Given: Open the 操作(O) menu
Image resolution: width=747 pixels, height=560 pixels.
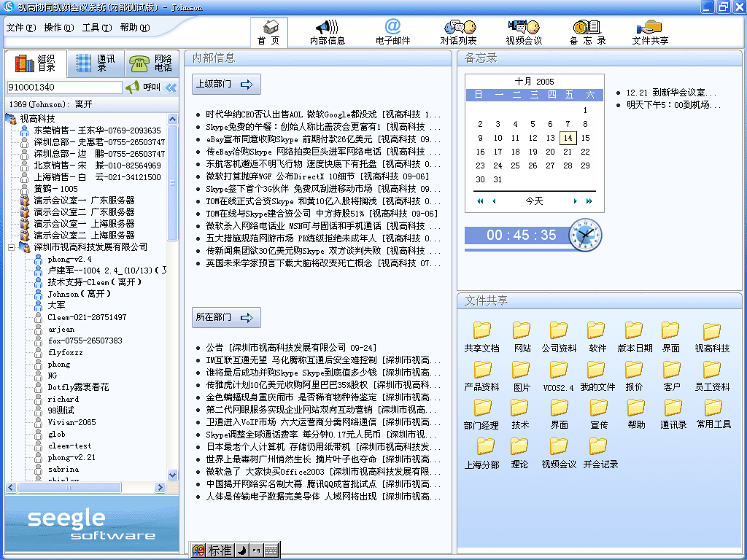Looking at the screenshot, I should (59, 28).
